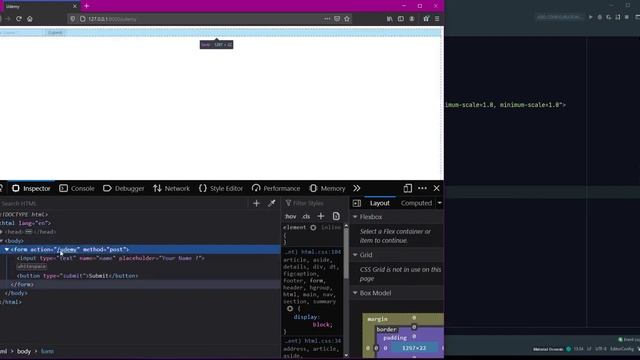Switch to Console tab

point(77,188)
